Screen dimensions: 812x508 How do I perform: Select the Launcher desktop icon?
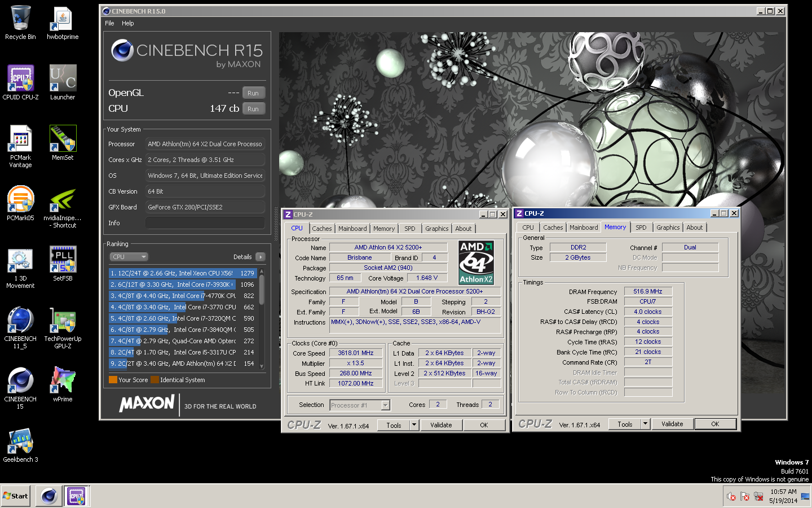63,82
